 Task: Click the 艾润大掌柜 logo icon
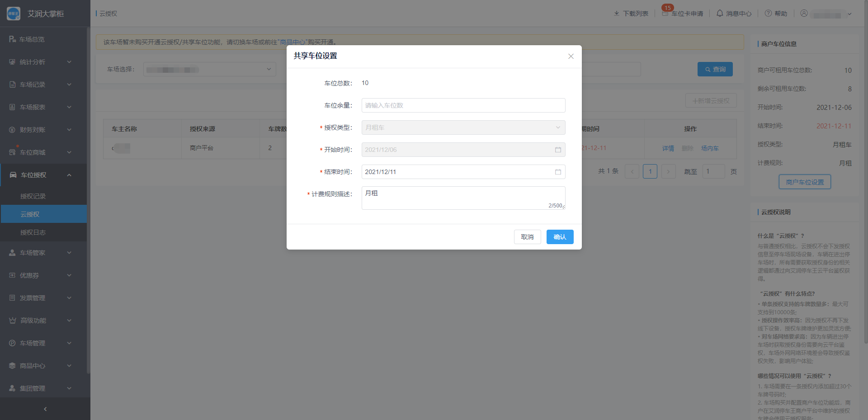point(14,14)
